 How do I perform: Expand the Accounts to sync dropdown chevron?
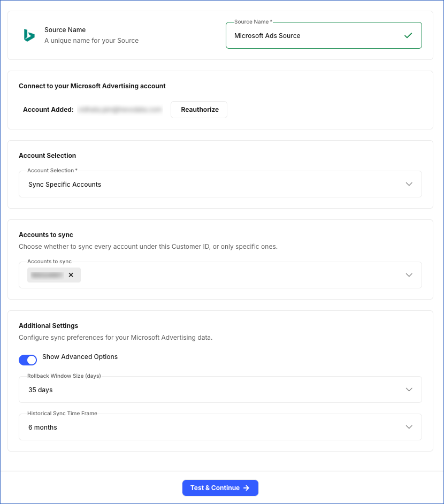409,275
